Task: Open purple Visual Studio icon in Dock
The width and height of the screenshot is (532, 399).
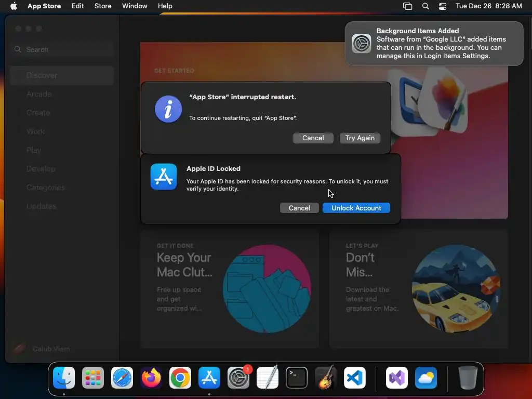Action: click(x=397, y=378)
